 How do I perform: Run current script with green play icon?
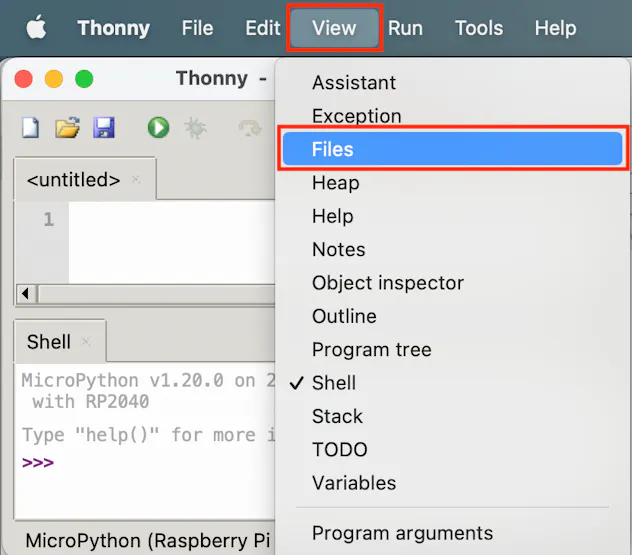tap(158, 128)
